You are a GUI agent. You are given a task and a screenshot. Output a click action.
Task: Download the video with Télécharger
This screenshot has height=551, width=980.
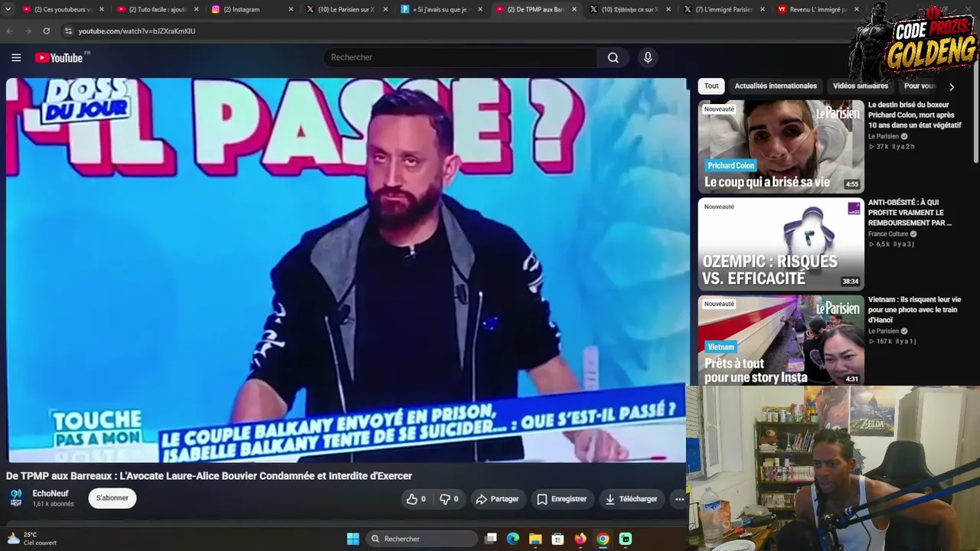click(632, 499)
